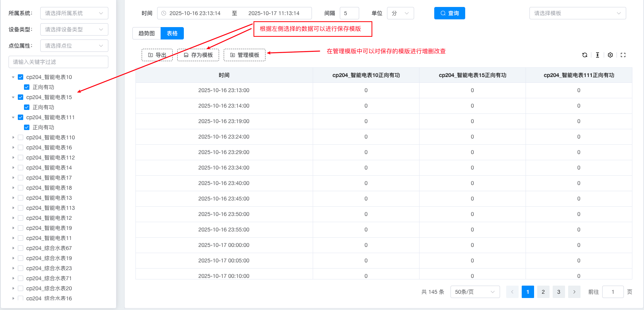The image size is (644, 310).
Task: Switch to the 趋势图 tab
Action: (x=147, y=33)
